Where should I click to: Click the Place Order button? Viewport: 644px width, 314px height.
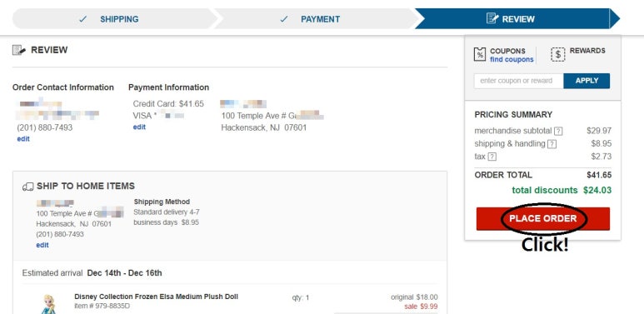[x=543, y=219]
